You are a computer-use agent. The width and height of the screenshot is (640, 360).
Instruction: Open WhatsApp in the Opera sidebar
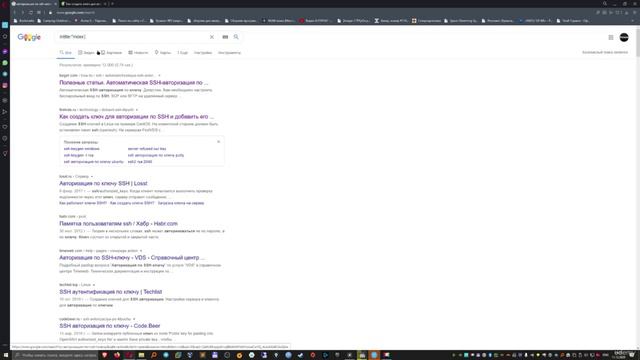[5, 63]
